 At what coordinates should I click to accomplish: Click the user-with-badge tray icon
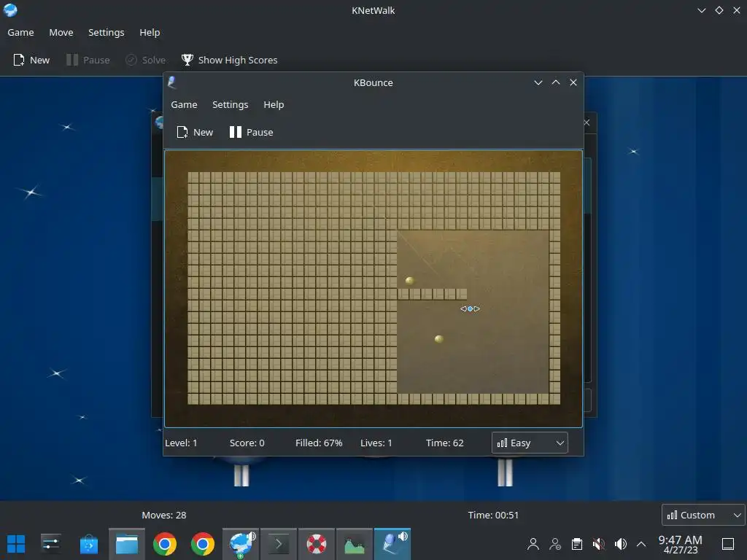(x=555, y=544)
